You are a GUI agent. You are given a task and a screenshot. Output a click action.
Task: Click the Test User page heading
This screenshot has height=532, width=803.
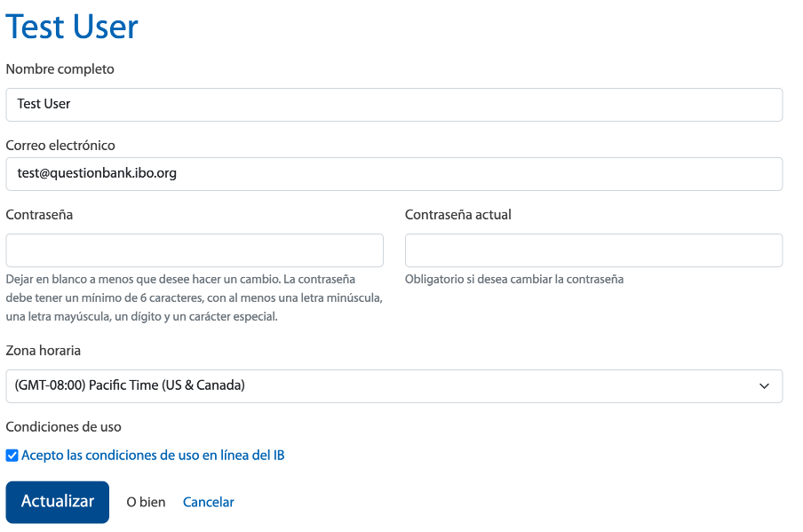pyautogui.click(x=72, y=27)
